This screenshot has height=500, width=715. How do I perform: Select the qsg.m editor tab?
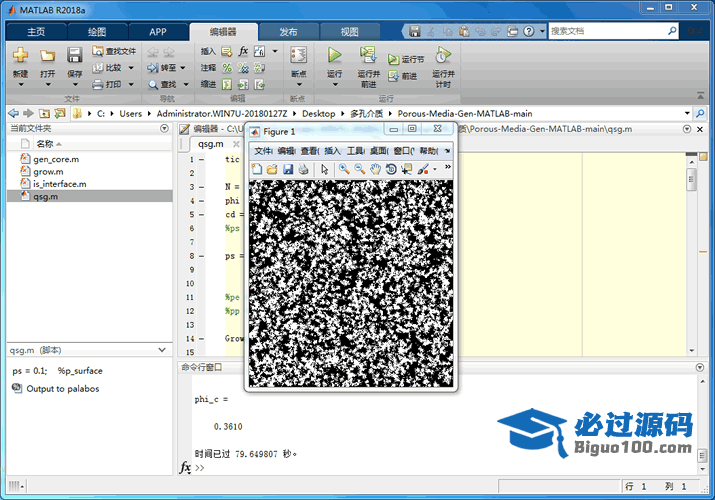tap(211, 144)
